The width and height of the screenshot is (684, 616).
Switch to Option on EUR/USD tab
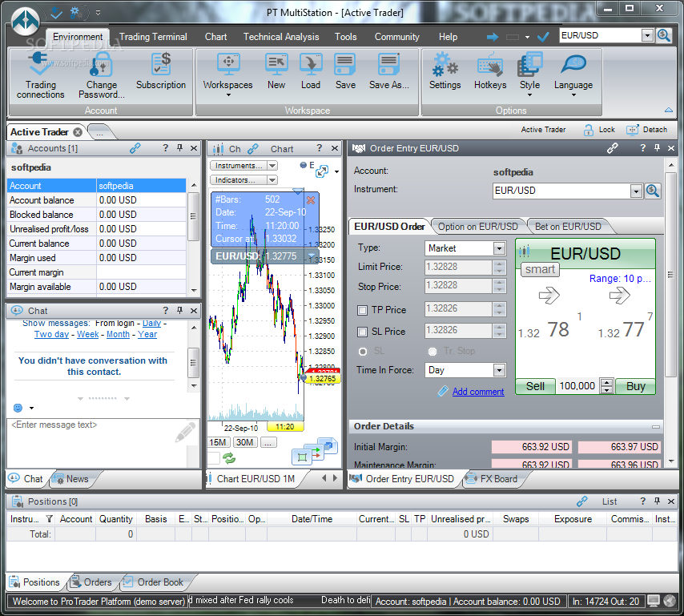coord(477,227)
